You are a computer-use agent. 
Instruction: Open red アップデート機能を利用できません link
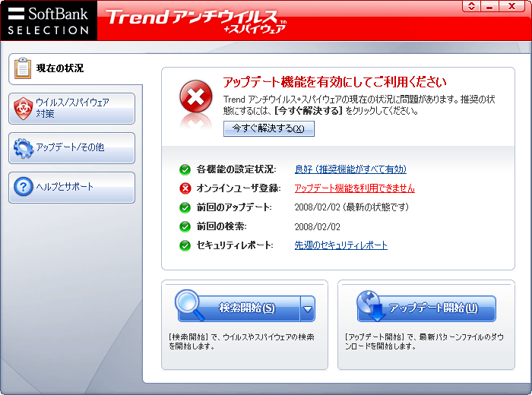(355, 188)
